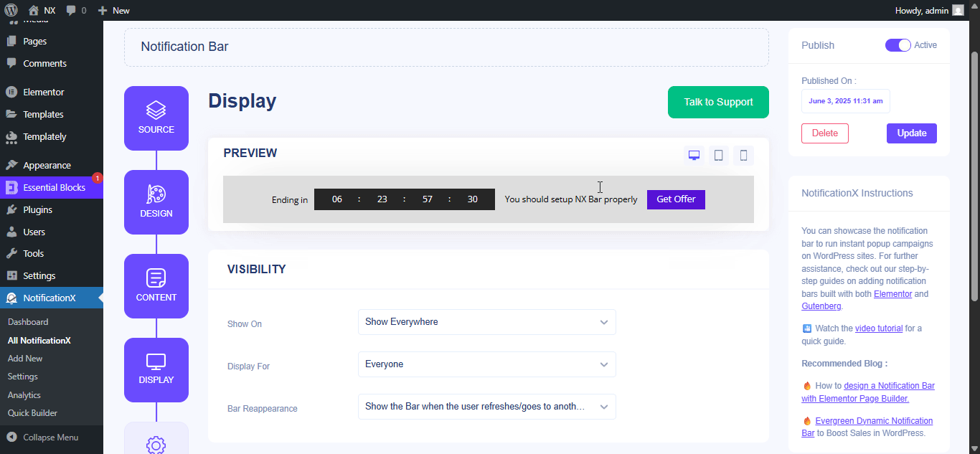Screen dimensions: 980x454
Task: Open the Show On dropdown
Action: 487,322
